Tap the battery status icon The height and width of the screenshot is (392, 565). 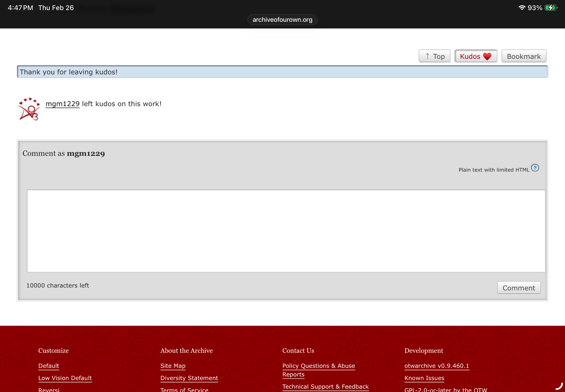click(x=551, y=8)
